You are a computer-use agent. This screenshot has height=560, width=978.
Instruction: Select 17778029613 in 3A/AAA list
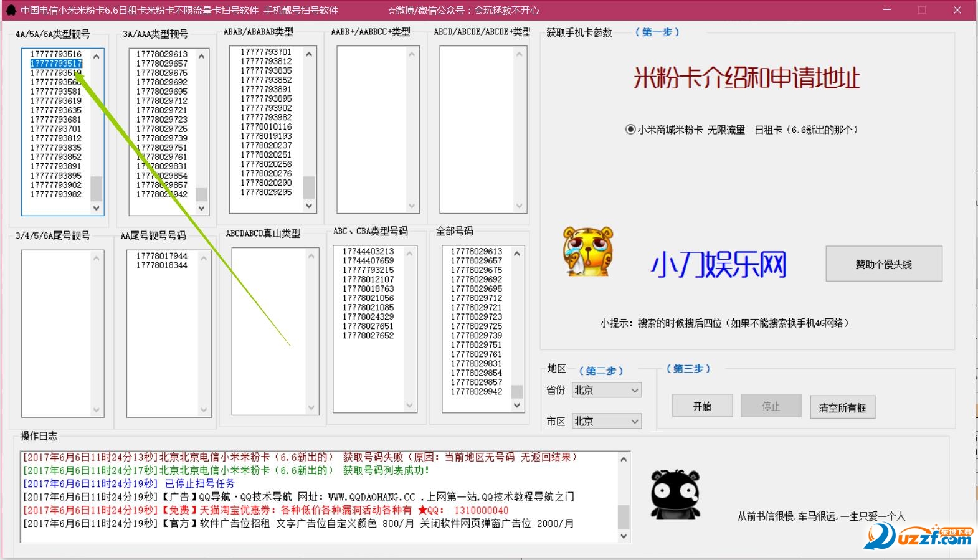pos(162,54)
